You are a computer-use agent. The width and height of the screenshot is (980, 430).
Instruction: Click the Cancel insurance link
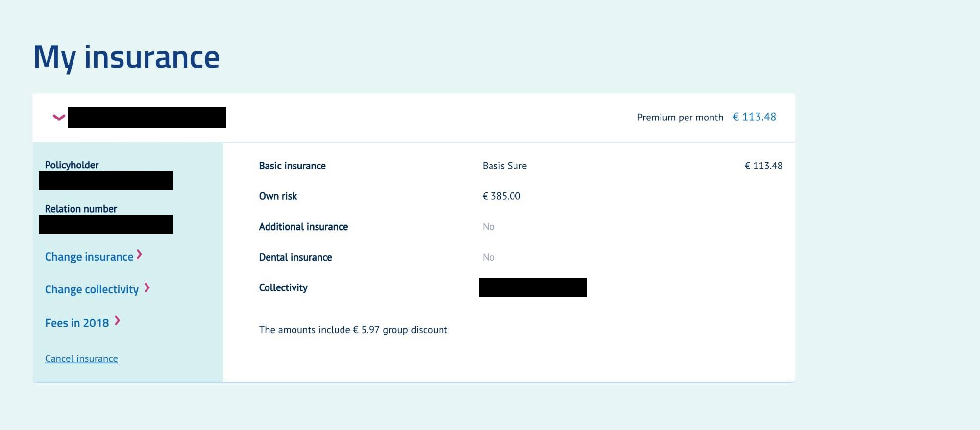click(81, 358)
